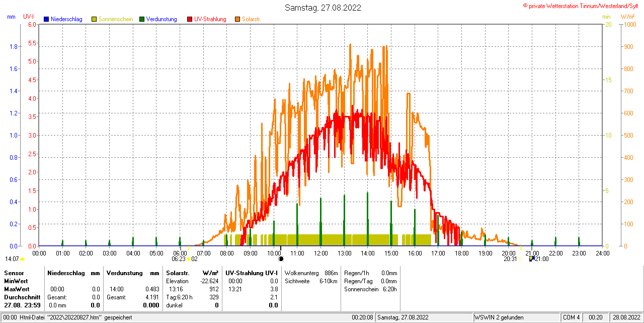This screenshot has height=323, width=644.
Task: Click the 18:00 time axis label
Action: [x=461, y=253]
